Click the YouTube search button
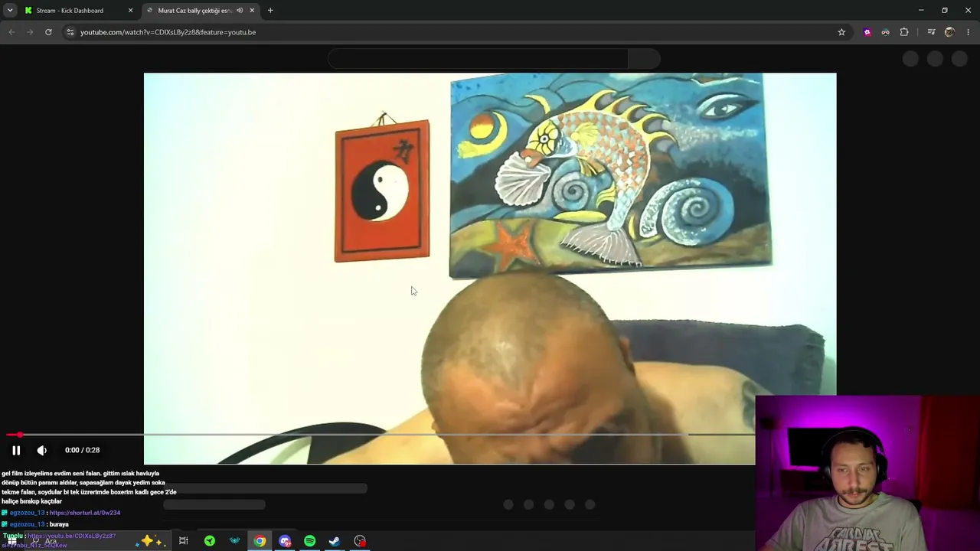The image size is (980, 551). click(644, 59)
